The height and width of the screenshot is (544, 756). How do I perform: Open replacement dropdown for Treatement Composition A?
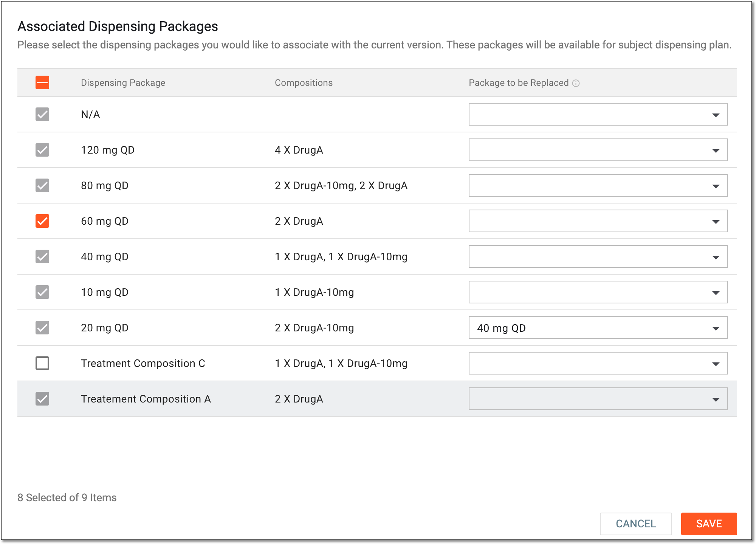(598, 399)
